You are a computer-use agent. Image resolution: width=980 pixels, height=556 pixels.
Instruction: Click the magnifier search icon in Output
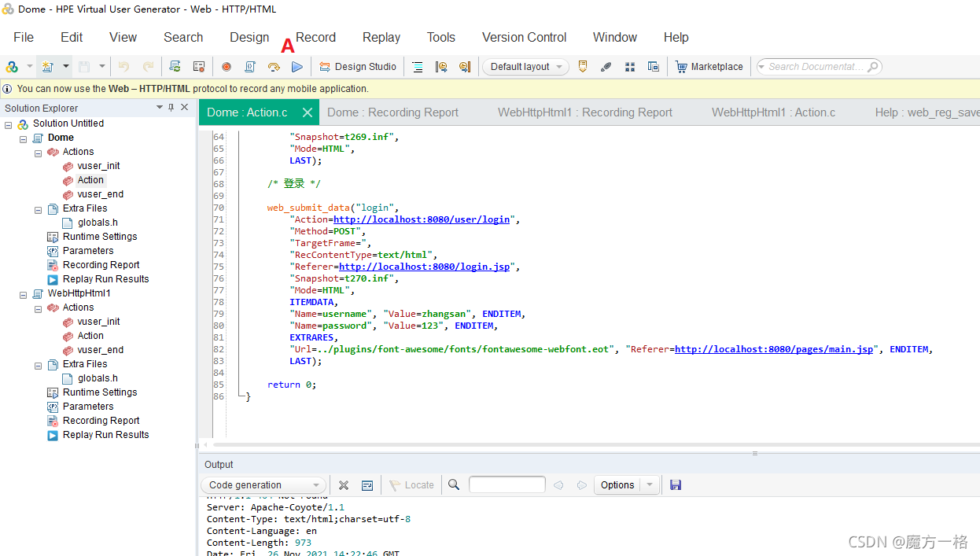tap(454, 485)
